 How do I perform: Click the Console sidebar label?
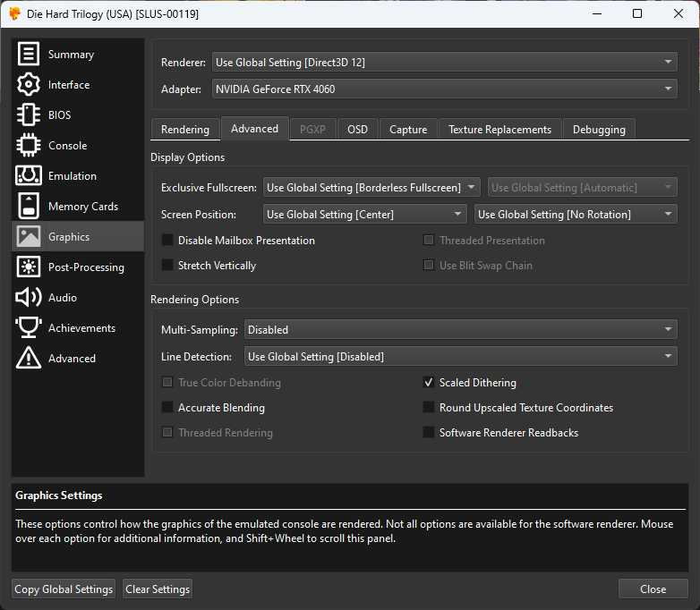[x=67, y=146]
